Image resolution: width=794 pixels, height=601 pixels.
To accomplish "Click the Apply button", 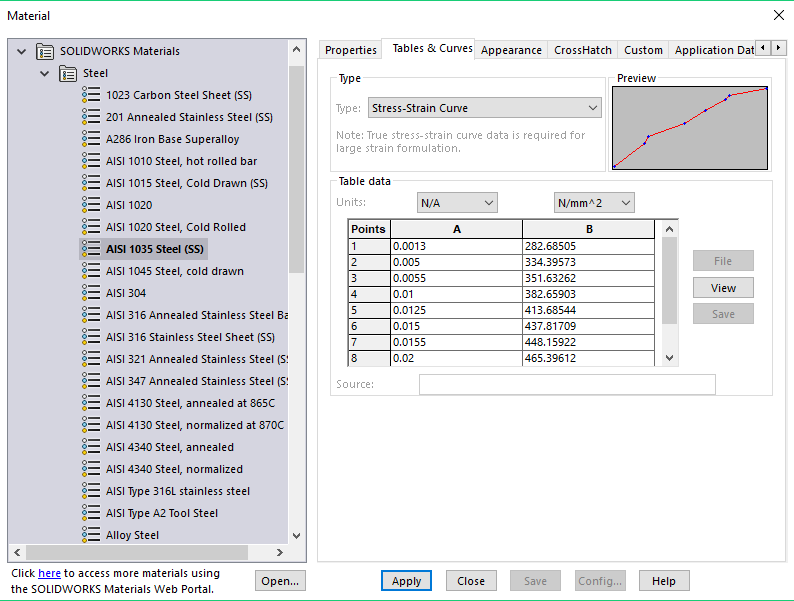I will pyautogui.click(x=406, y=581).
